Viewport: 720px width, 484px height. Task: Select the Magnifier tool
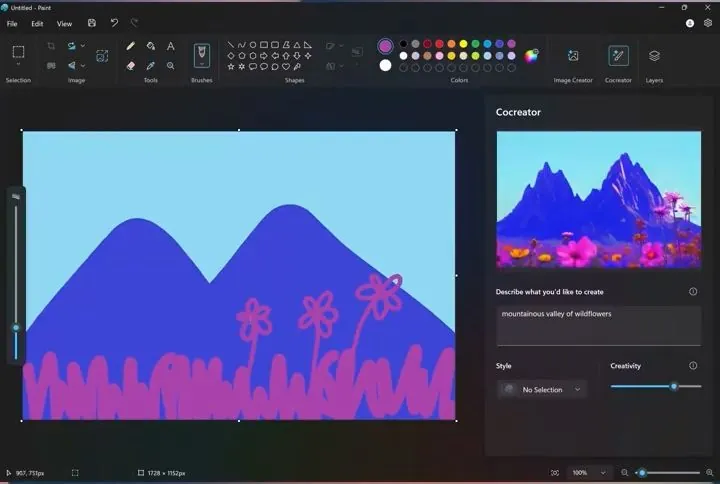(171, 65)
